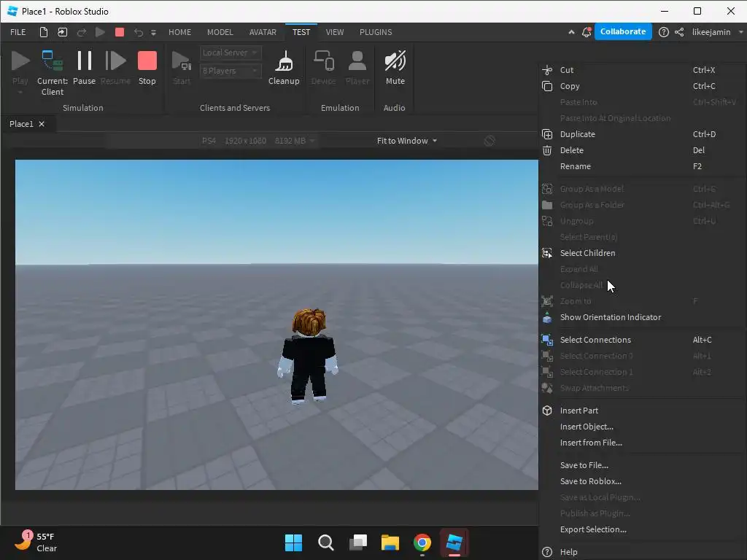
Task: Collapse the ribbon using the up chevron
Action: (571, 32)
